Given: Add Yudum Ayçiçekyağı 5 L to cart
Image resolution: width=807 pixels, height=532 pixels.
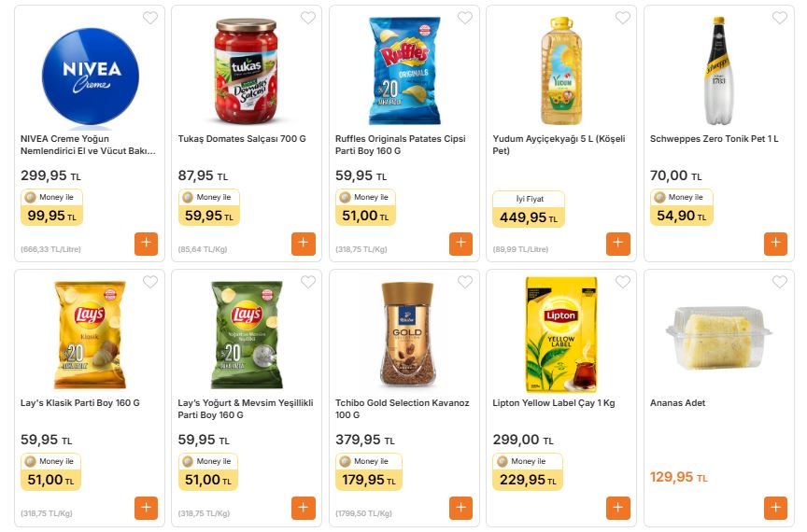Looking at the screenshot, I should [618, 244].
